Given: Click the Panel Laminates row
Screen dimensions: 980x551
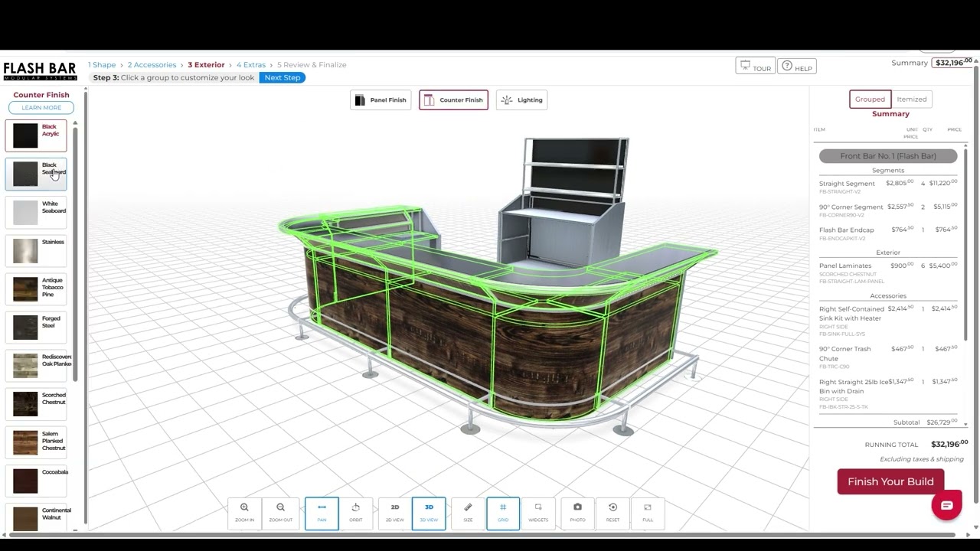Looking at the screenshot, I should 888,272.
